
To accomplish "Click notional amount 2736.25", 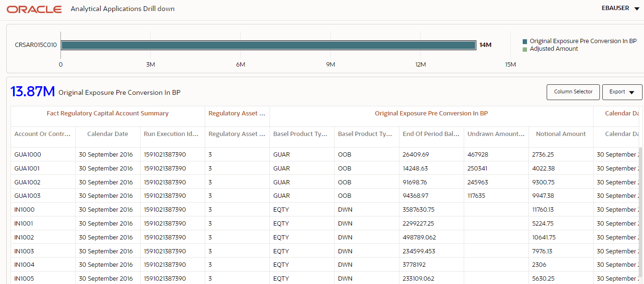I will click(x=543, y=155).
